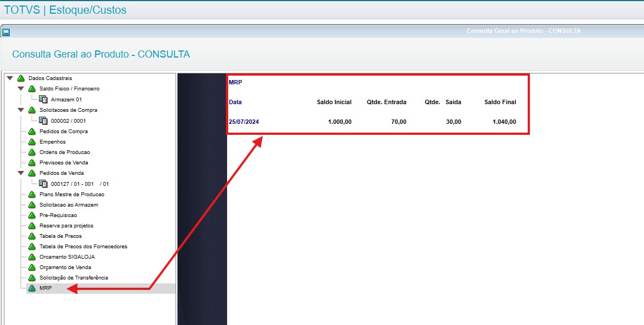Select Reserva para projetos item
This screenshot has width=644, height=325.
coord(66,226)
